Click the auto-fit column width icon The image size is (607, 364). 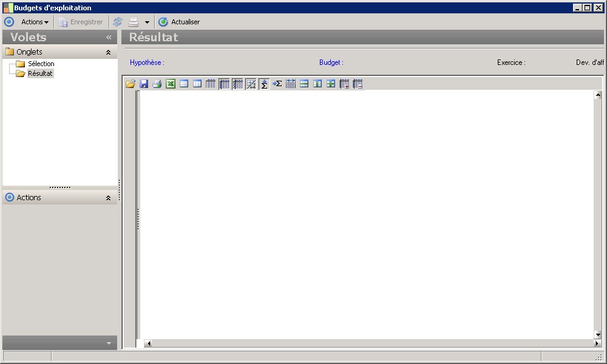point(291,84)
